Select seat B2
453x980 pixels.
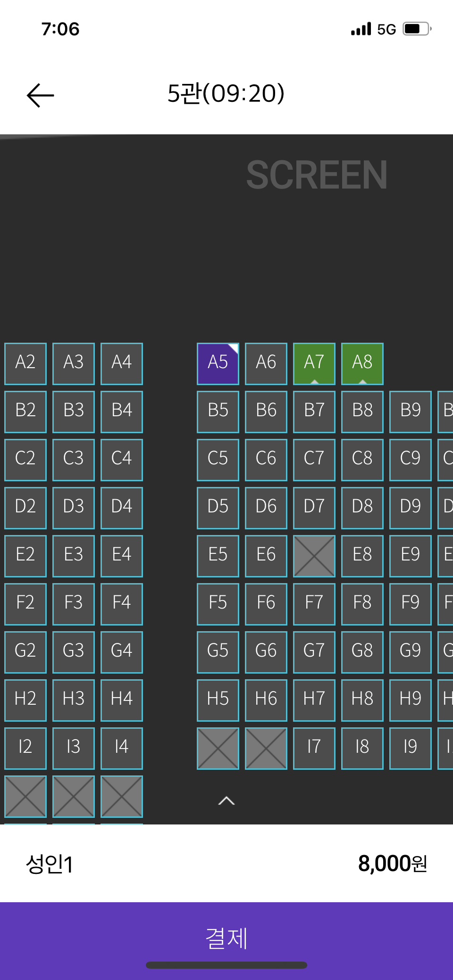point(25,412)
